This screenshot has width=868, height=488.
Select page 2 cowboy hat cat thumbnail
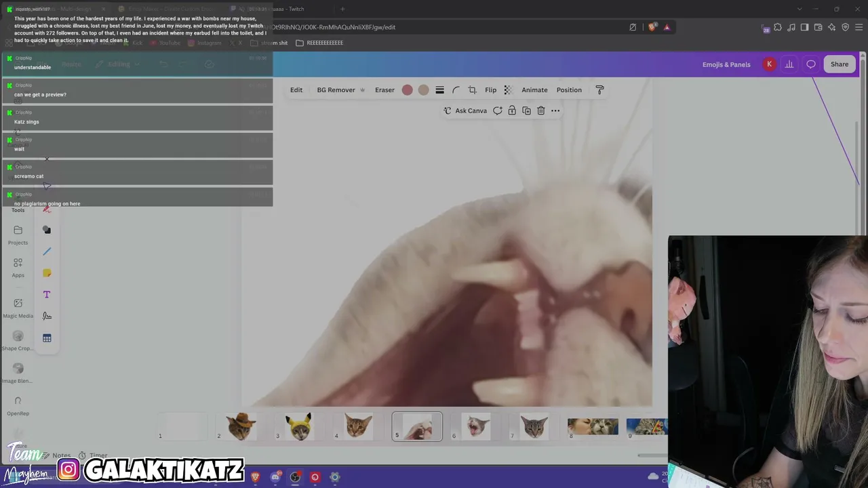241,426
